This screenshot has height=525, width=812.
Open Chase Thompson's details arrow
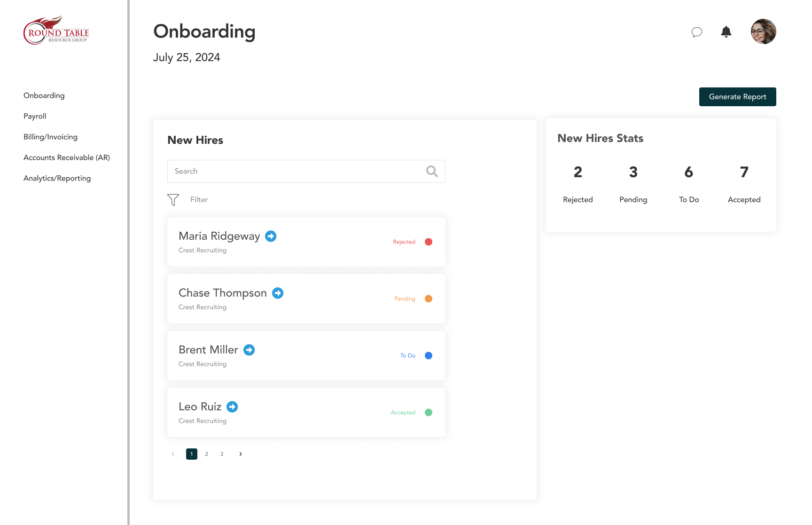[278, 293]
